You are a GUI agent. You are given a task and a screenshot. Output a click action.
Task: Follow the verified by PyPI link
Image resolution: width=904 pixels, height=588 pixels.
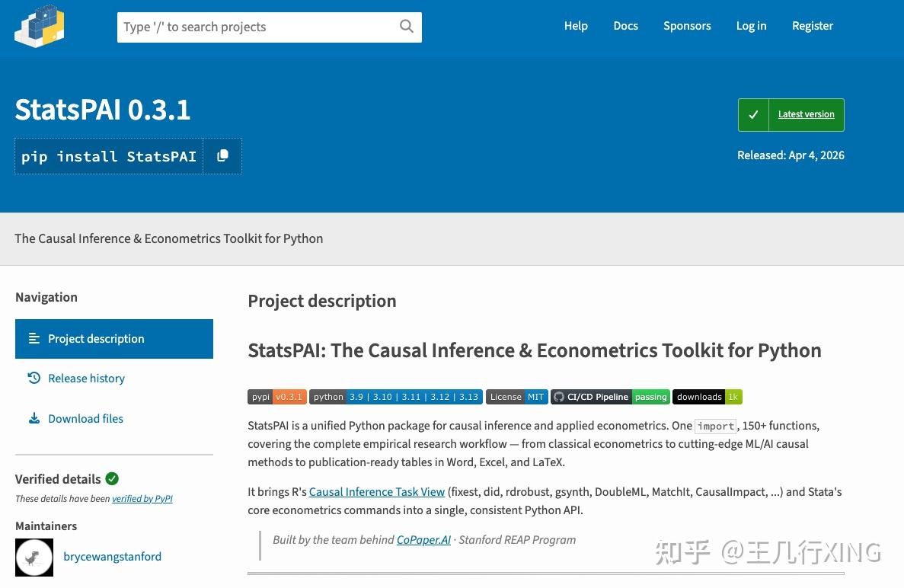[x=142, y=499]
